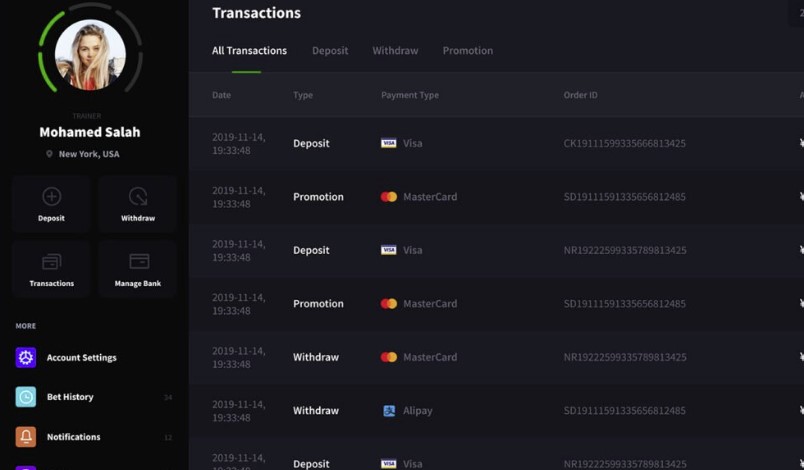Switch to the Deposit tab
Screen dimensions: 804x470
(330, 51)
